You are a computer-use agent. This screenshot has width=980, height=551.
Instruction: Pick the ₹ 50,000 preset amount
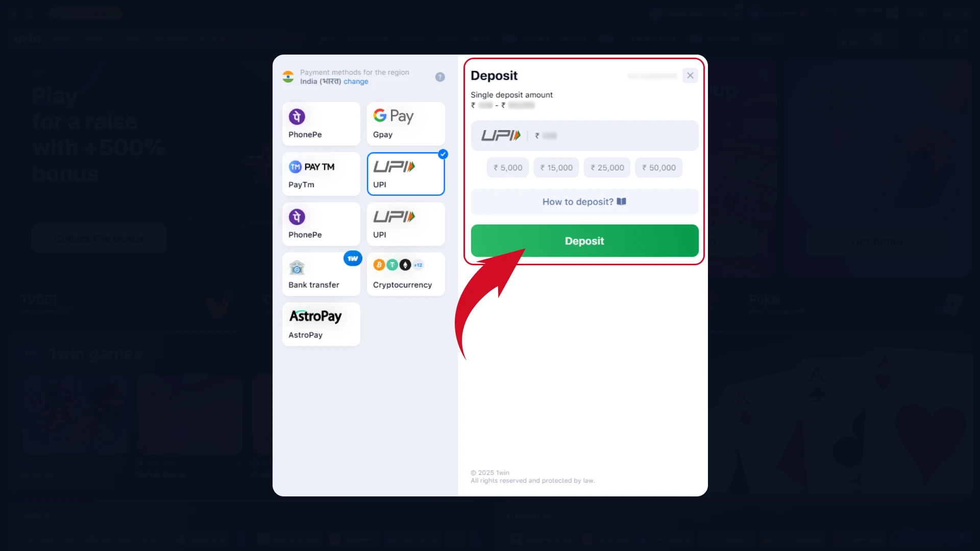point(659,167)
